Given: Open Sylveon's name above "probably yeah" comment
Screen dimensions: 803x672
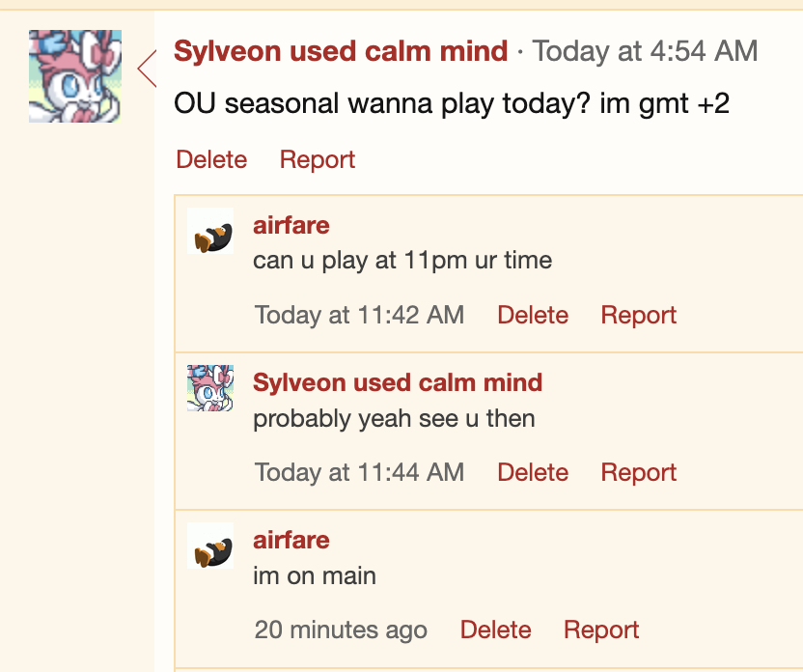Looking at the screenshot, I should (x=398, y=382).
